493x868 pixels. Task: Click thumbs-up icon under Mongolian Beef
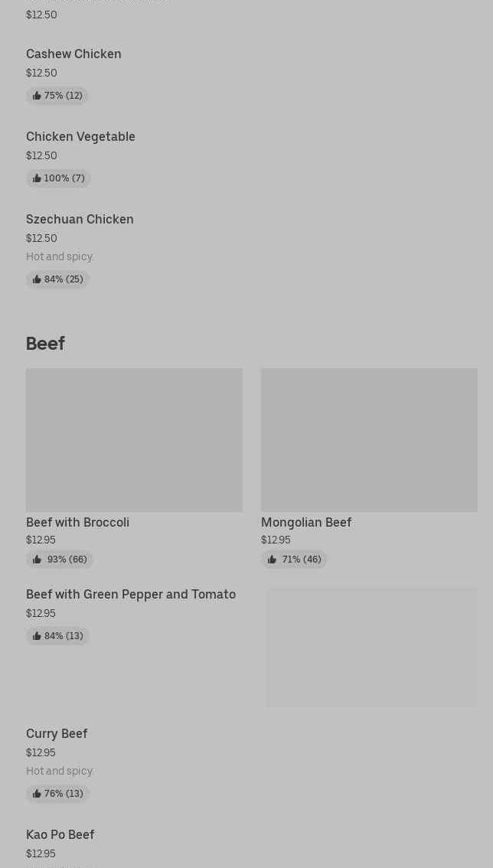[272, 560]
